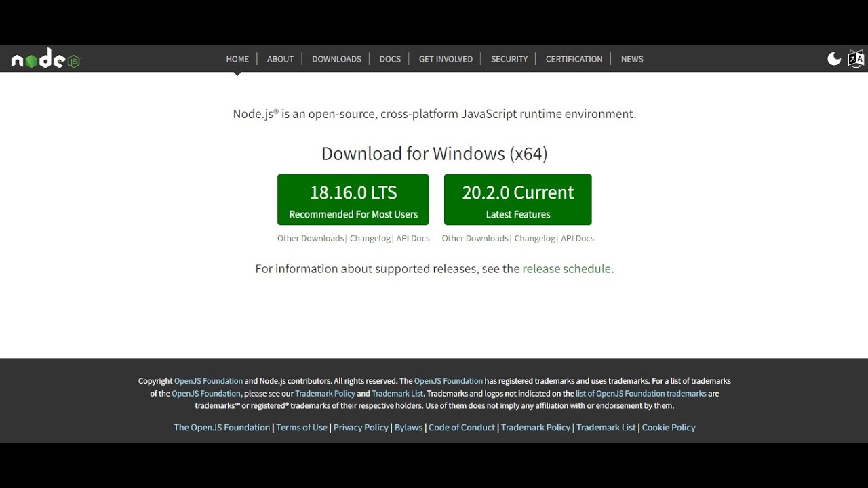868x488 pixels.
Task: Open the release schedule link
Action: pyautogui.click(x=566, y=268)
